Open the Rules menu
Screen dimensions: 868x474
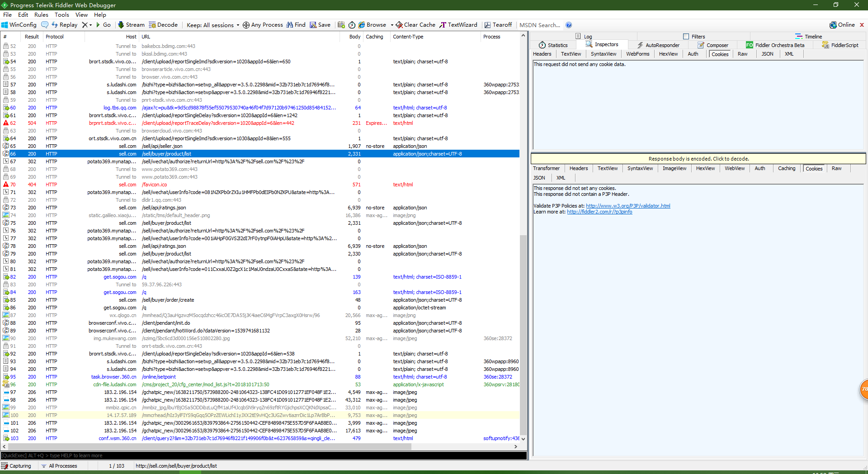[41, 14]
